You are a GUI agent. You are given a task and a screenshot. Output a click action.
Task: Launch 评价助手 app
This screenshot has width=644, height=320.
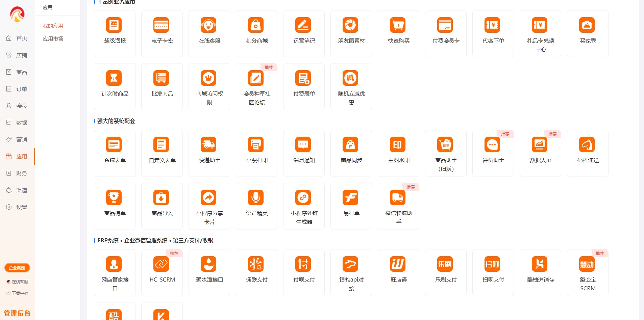[x=493, y=153]
